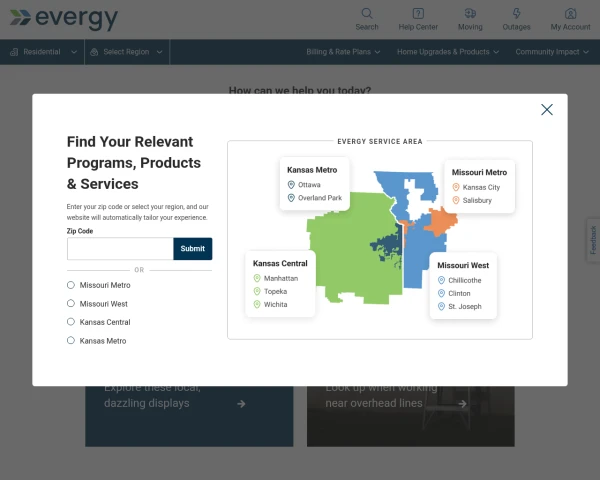Click orange Missouri Metro map region
The width and height of the screenshot is (600, 480).
[x=441, y=222]
